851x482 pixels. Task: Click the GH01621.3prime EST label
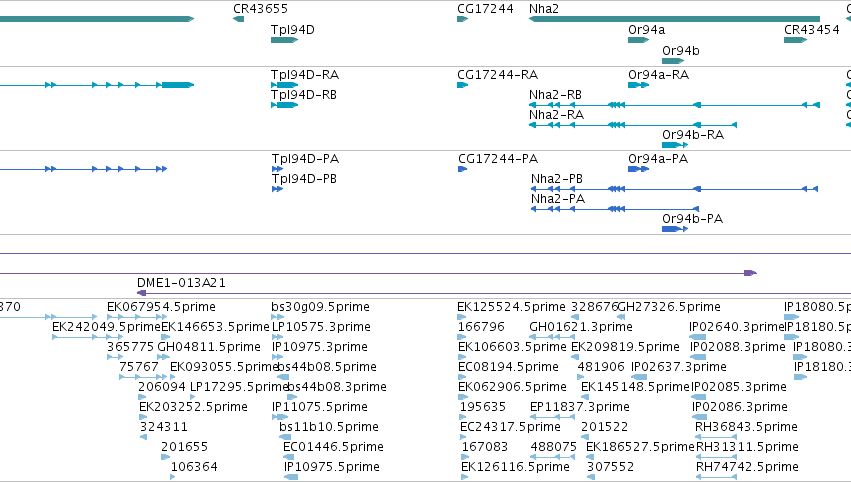coord(581,327)
